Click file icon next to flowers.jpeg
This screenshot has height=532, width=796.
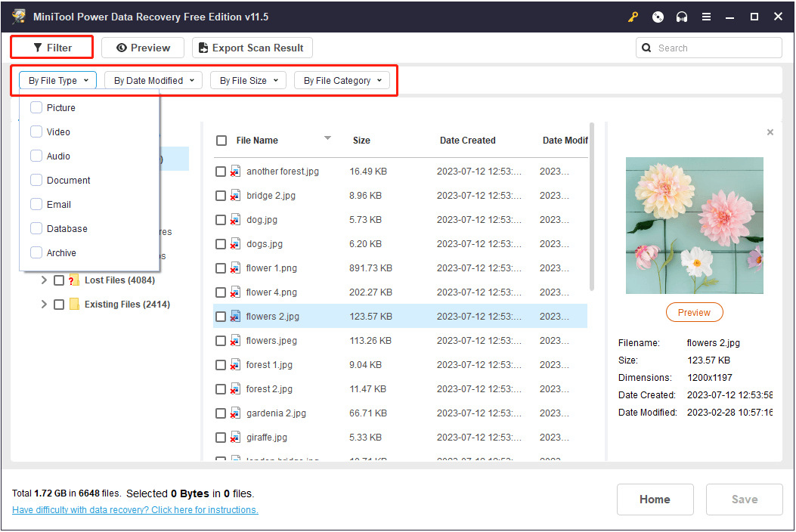coord(235,341)
